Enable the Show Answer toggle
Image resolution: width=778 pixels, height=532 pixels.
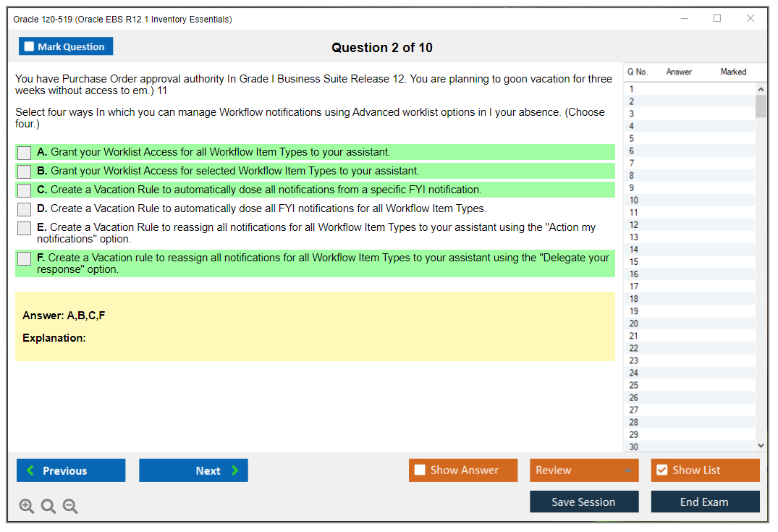420,470
